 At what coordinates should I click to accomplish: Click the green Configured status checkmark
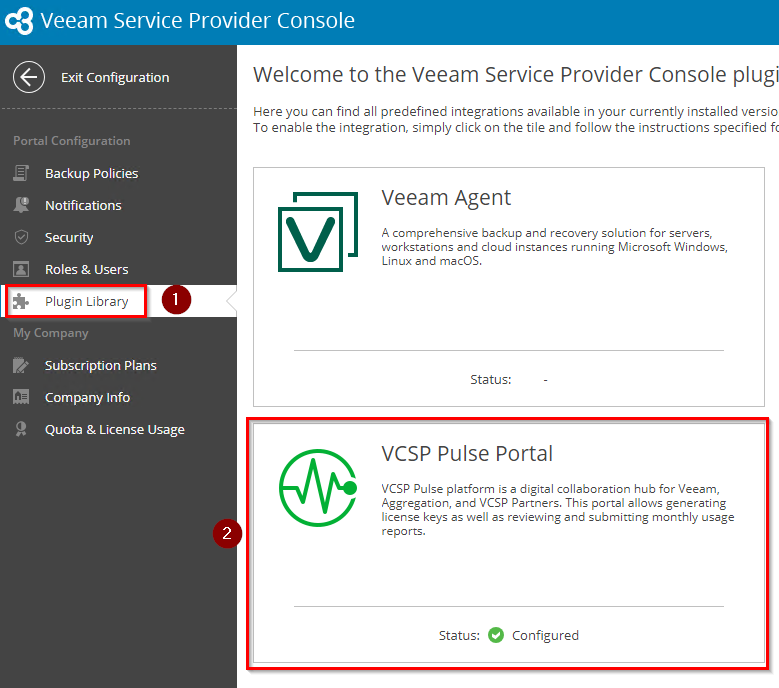[496, 635]
